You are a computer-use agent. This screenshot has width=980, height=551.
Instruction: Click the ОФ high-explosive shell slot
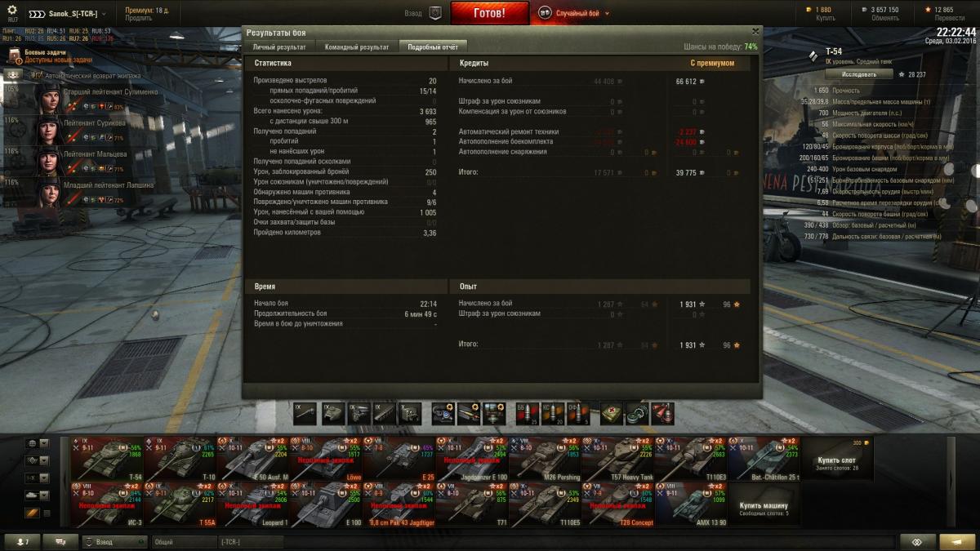click(578, 413)
